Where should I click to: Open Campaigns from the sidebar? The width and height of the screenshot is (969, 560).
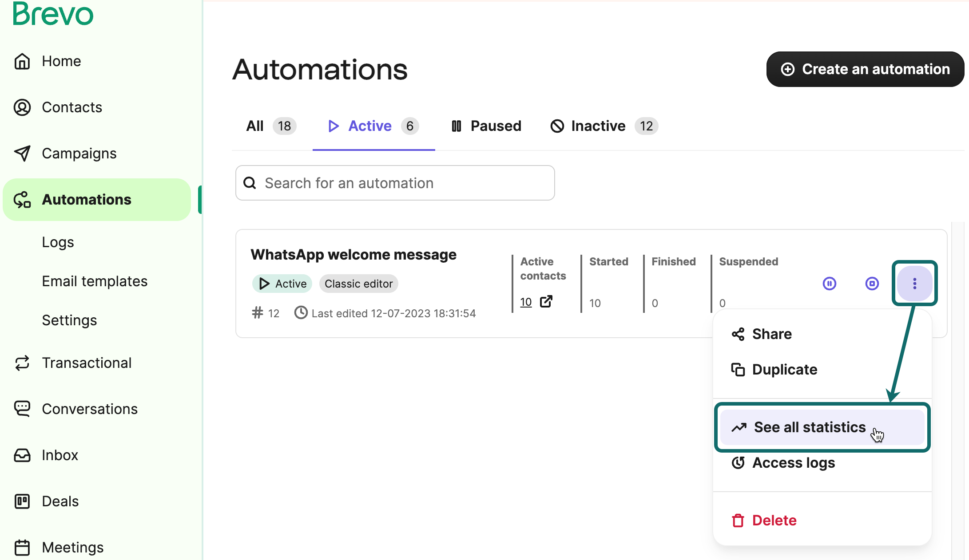(79, 153)
